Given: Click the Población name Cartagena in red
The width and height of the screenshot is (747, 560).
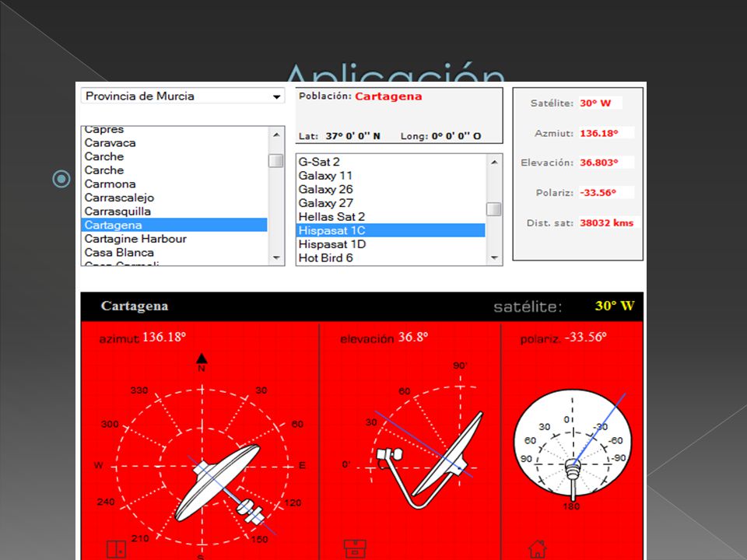Looking at the screenshot, I should coord(388,96).
